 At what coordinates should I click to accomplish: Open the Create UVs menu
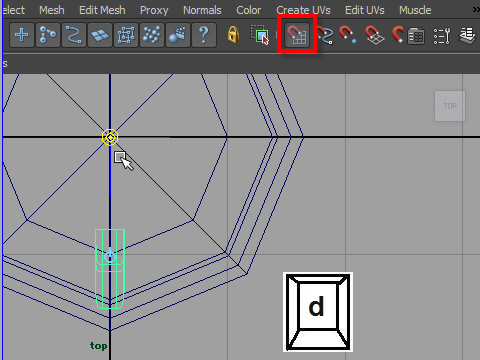[303, 10]
